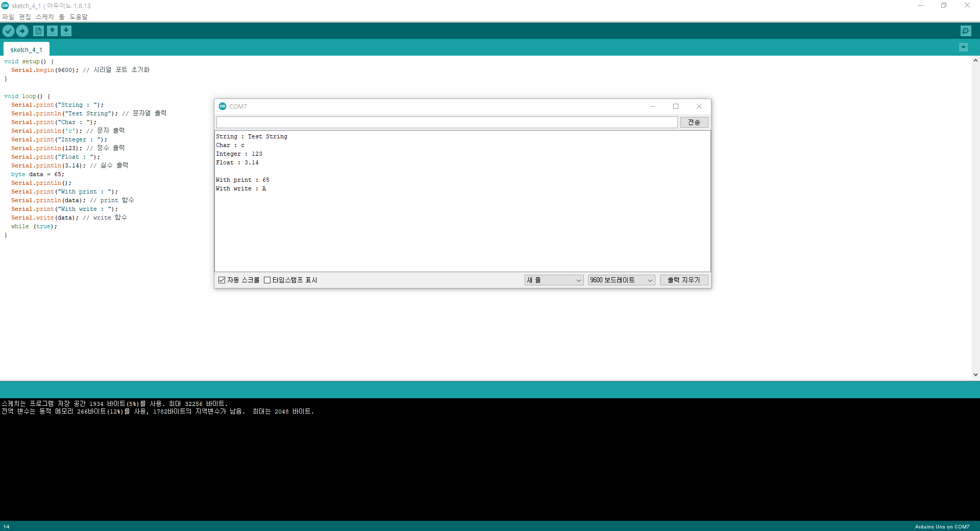
Task: Maximize the COM7 serial monitor window
Action: pyautogui.click(x=676, y=106)
